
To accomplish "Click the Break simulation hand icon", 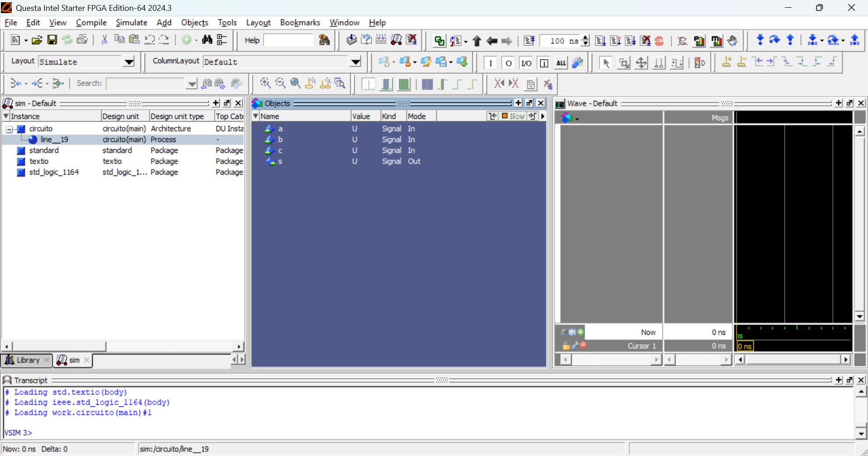I will 732,41.
